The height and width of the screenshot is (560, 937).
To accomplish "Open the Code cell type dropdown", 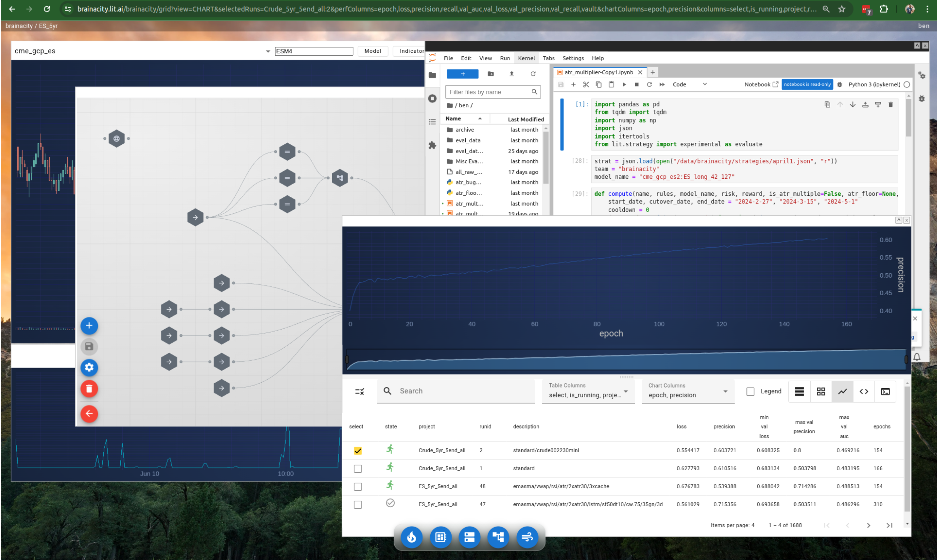I will [689, 84].
